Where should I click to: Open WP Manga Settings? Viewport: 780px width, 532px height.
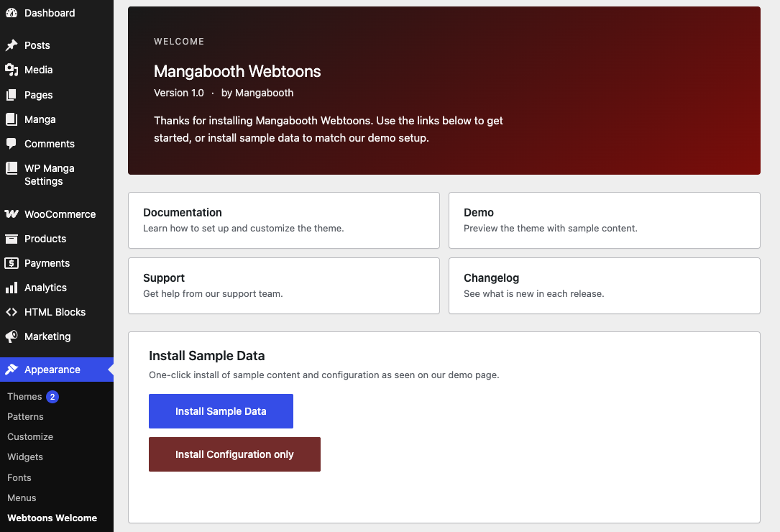(x=50, y=175)
